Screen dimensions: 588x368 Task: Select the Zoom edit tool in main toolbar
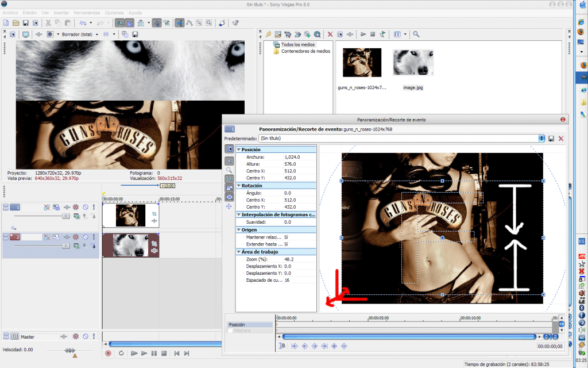coord(209,23)
